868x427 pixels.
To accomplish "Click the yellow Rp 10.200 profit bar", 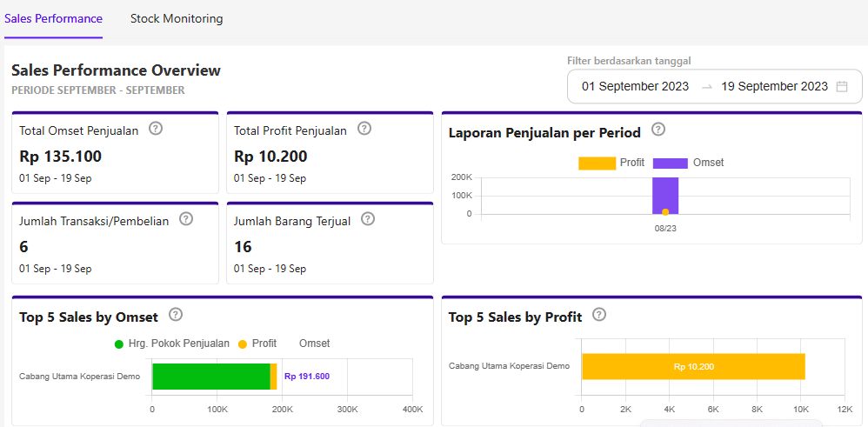I will 692,366.
